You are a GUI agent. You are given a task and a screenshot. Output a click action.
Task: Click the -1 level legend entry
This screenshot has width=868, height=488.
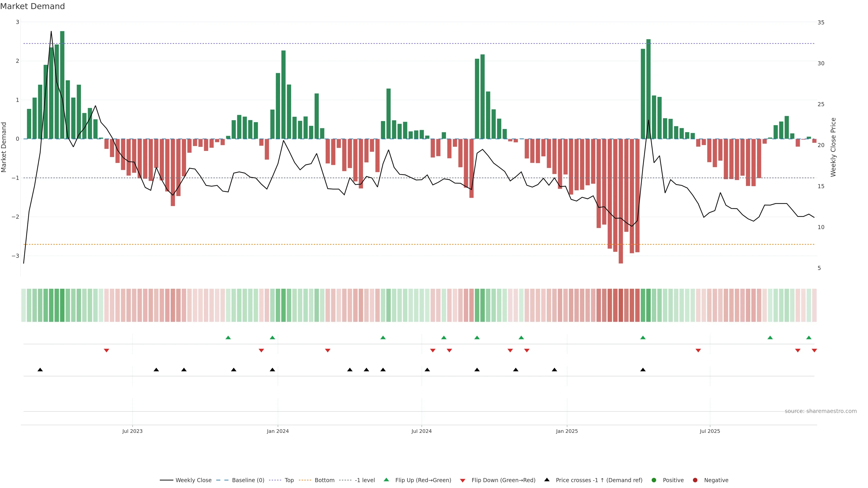tap(365, 480)
